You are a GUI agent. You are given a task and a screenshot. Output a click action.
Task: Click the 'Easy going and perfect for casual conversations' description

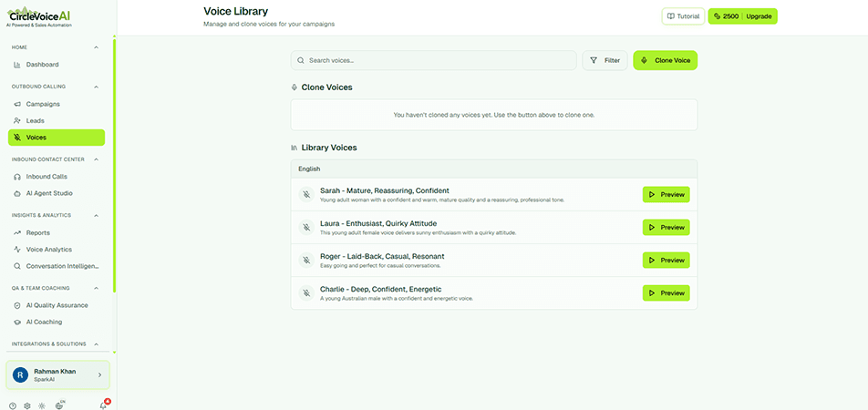point(379,266)
